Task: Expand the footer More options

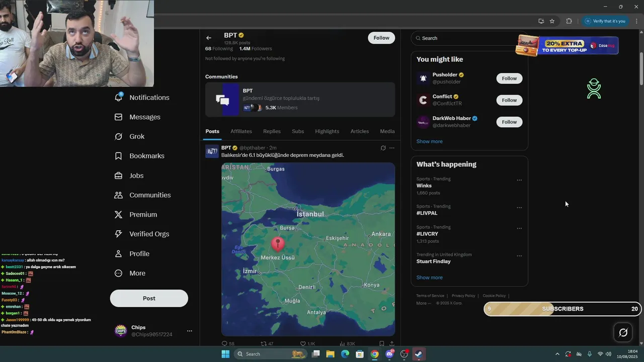Action: [424, 303]
